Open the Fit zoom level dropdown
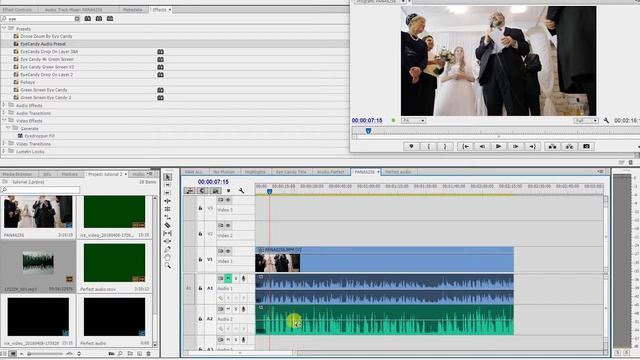The height and width of the screenshot is (360, 640). tap(413, 121)
